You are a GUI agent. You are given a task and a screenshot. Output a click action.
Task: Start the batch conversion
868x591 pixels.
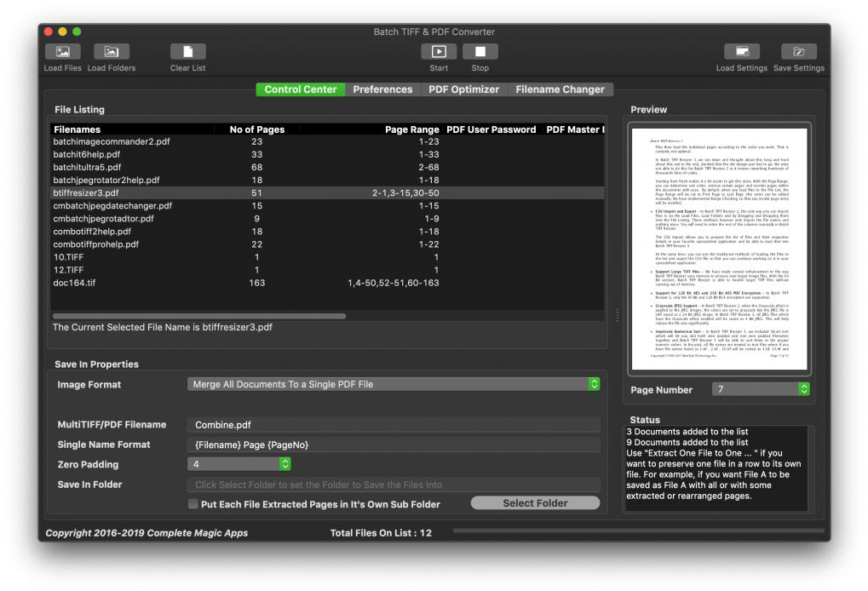[439, 52]
